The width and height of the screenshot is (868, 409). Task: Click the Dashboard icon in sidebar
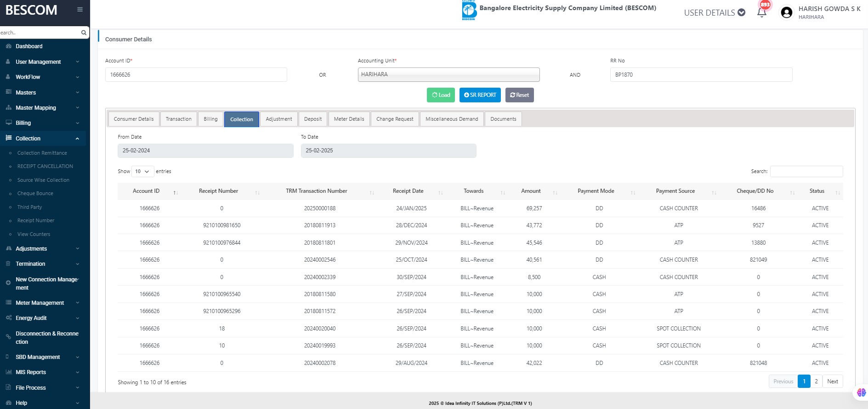8,46
